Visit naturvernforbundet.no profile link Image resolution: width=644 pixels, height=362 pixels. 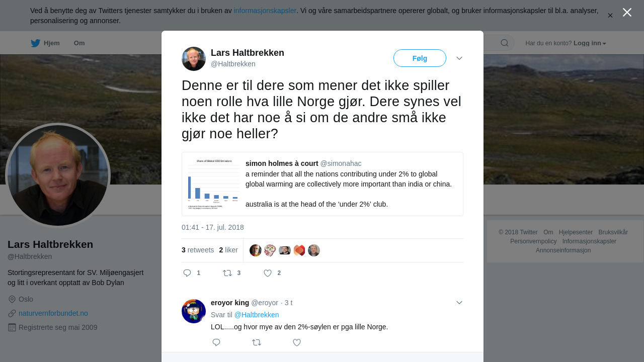(x=53, y=313)
